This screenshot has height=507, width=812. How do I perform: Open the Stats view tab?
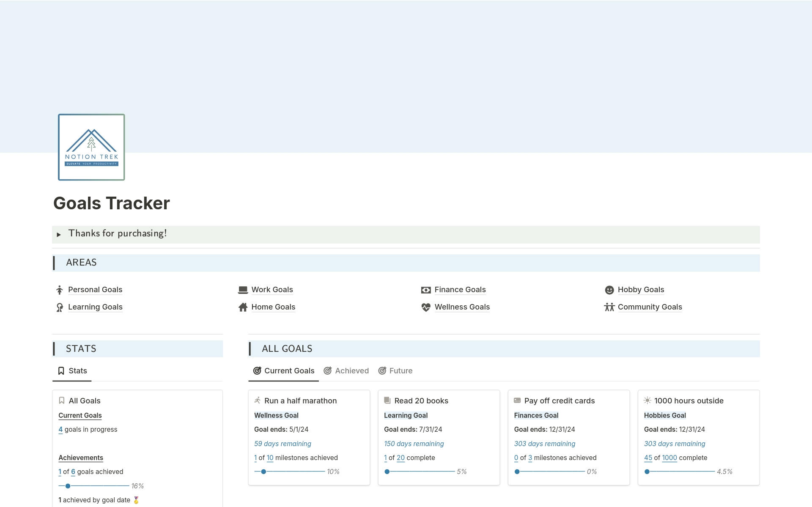point(72,371)
